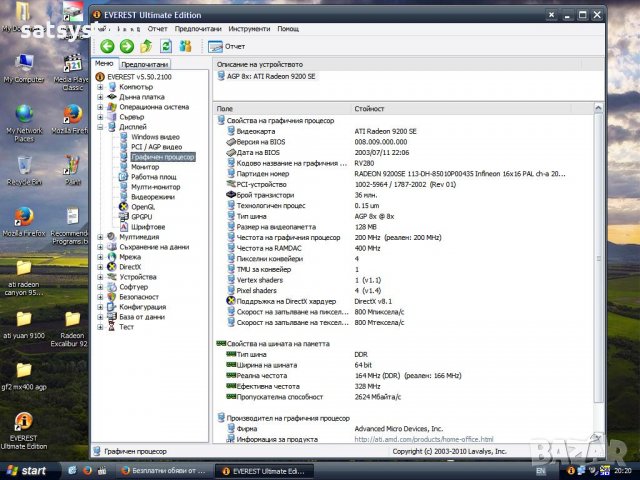This screenshot has height=480, width=640.
Task: Select Видеорежими tree item
Action: point(153,197)
